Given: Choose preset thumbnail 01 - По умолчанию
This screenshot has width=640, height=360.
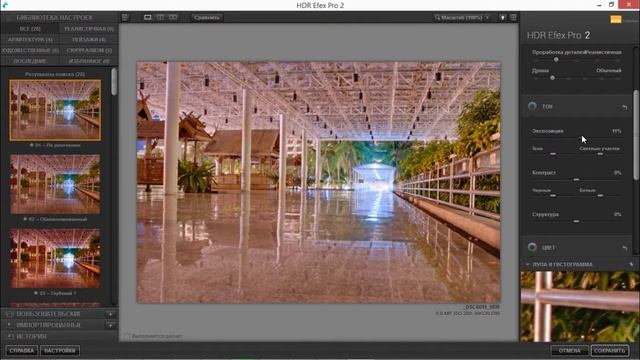Looking at the screenshot, I should pos(55,110).
